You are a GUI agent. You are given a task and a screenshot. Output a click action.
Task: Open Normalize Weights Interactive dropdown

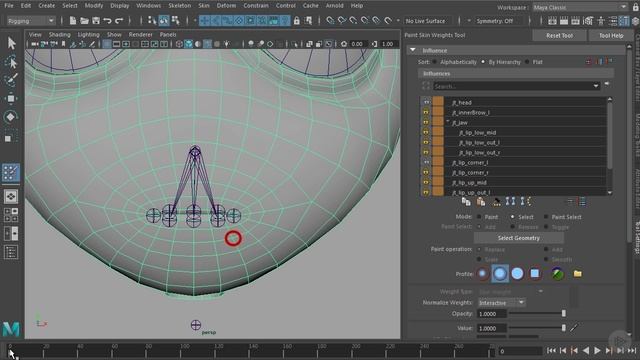point(502,302)
